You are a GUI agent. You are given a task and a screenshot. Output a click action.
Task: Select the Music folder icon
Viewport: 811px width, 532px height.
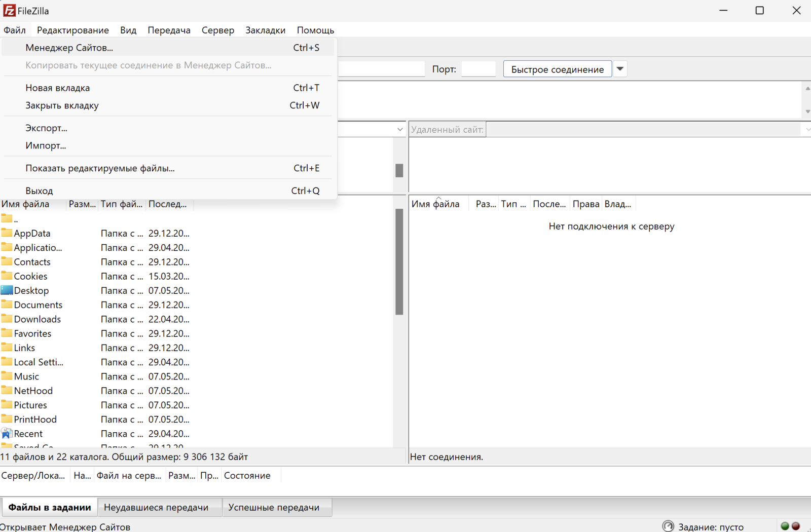(x=7, y=376)
